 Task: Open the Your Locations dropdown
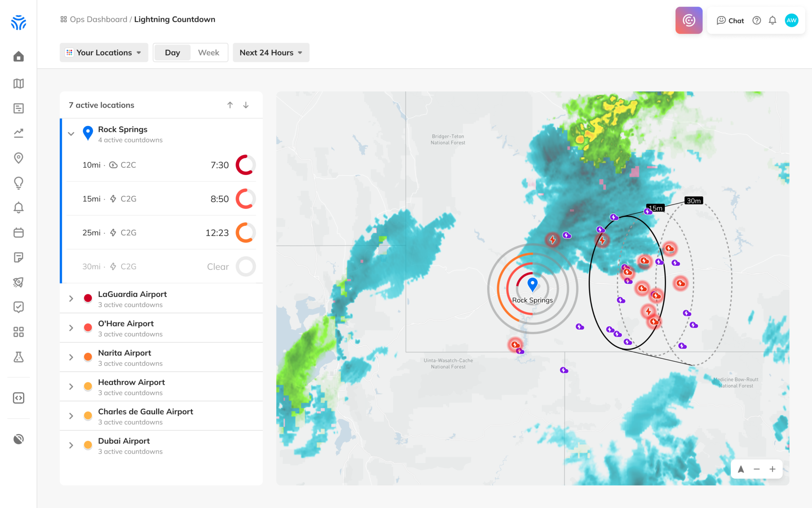click(x=104, y=52)
